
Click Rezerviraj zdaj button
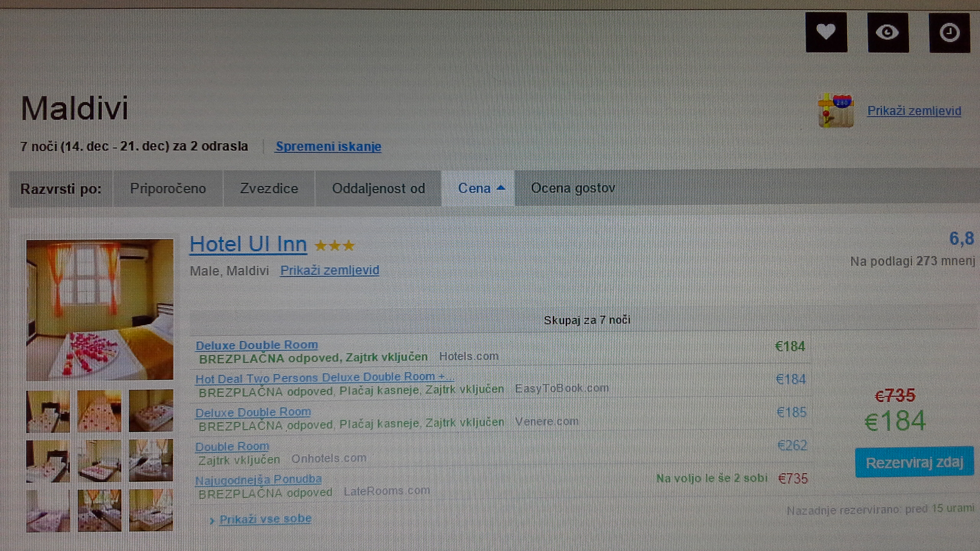pos(914,462)
